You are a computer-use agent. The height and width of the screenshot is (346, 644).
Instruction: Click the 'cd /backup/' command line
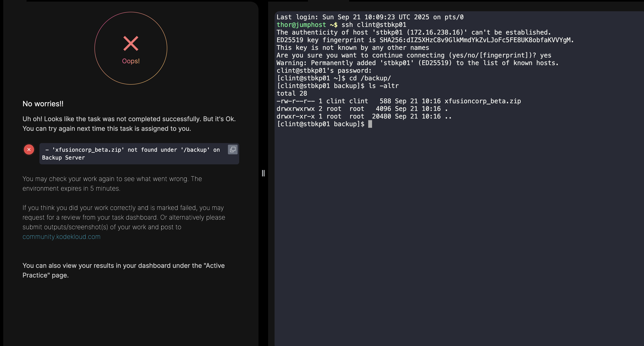point(370,78)
